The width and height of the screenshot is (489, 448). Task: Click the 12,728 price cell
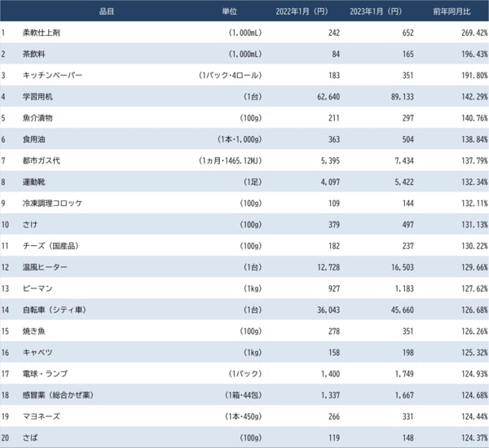[x=328, y=267]
